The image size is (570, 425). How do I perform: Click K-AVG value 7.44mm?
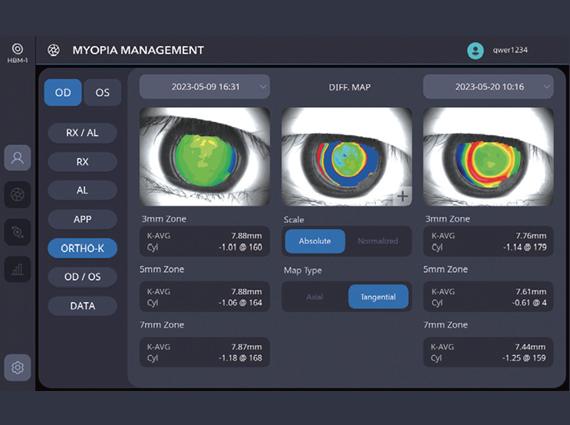[x=530, y=347]
